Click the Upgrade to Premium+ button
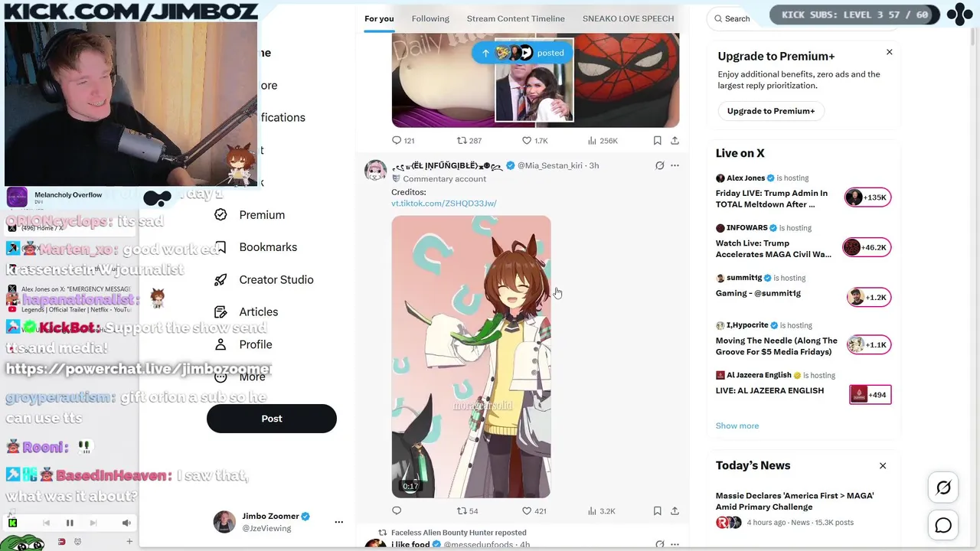Viewport: 980px width, 551px height. [771, 111]
